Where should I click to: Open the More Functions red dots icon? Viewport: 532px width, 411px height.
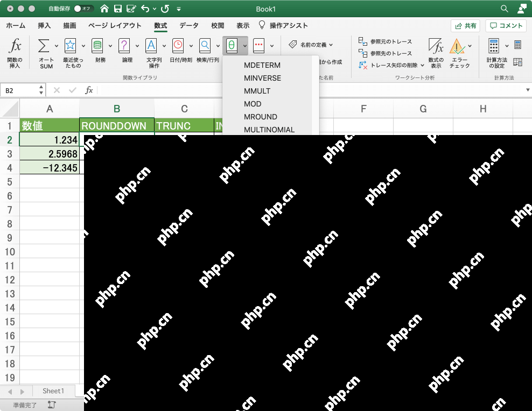coord(258,46)
